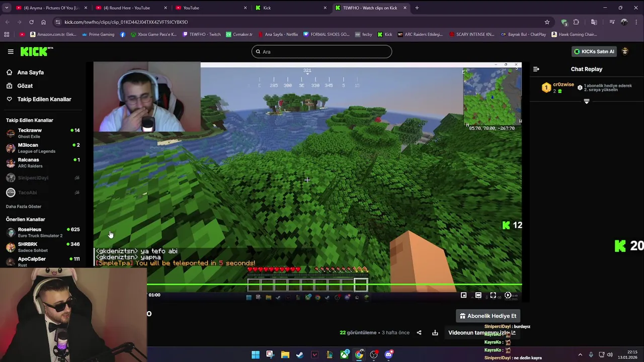
Task: Expand the pinned gift leaderboard arrow
Action: tap(586, 102)
